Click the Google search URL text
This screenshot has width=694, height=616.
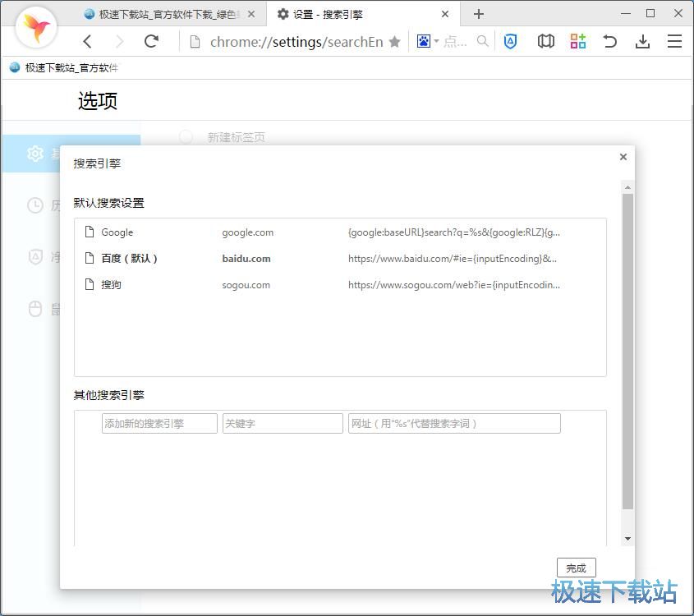click(453, 232)
